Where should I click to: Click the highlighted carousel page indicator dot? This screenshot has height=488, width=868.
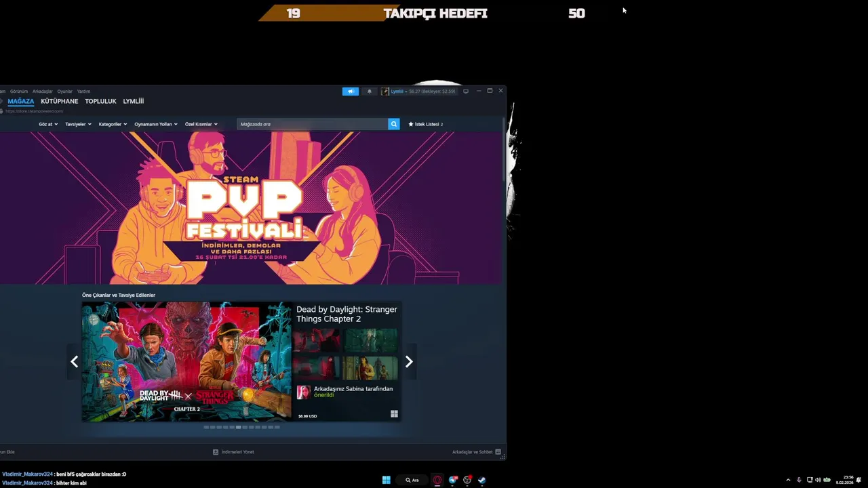(x=238, y=427)
